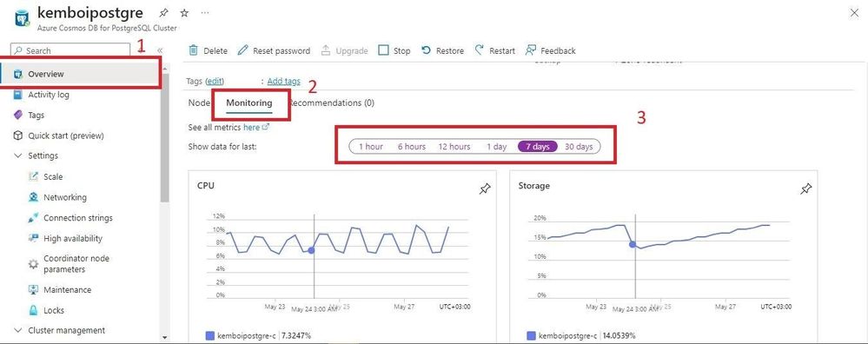Stop the cluster from the toolbar
868x344 pixels.
tap(394, 50)
